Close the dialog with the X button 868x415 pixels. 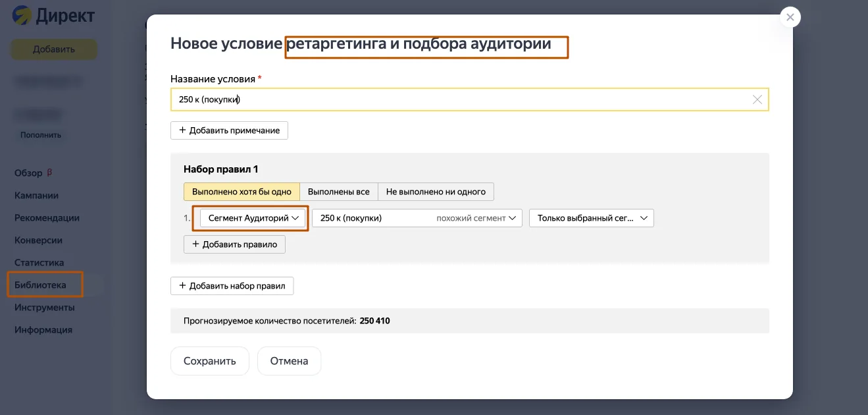click(x=790, y=17)
